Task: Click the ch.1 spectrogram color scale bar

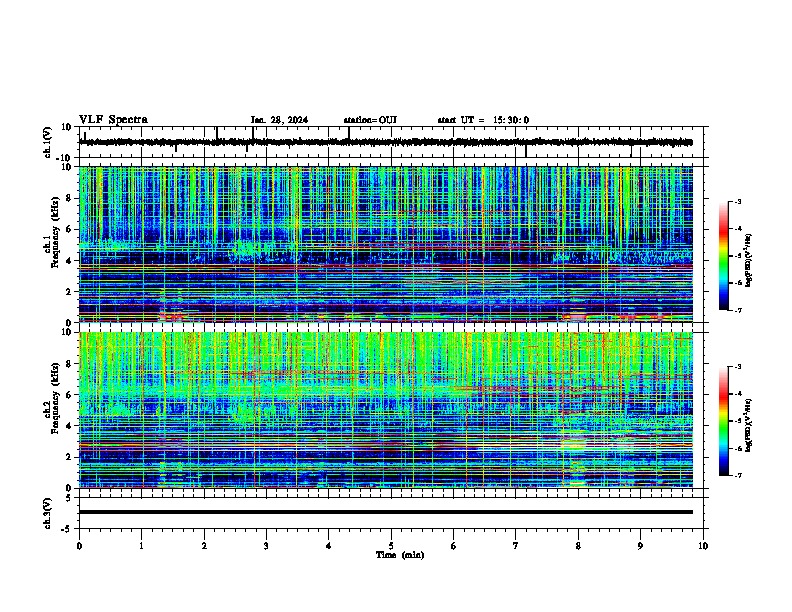Action: 724,256
